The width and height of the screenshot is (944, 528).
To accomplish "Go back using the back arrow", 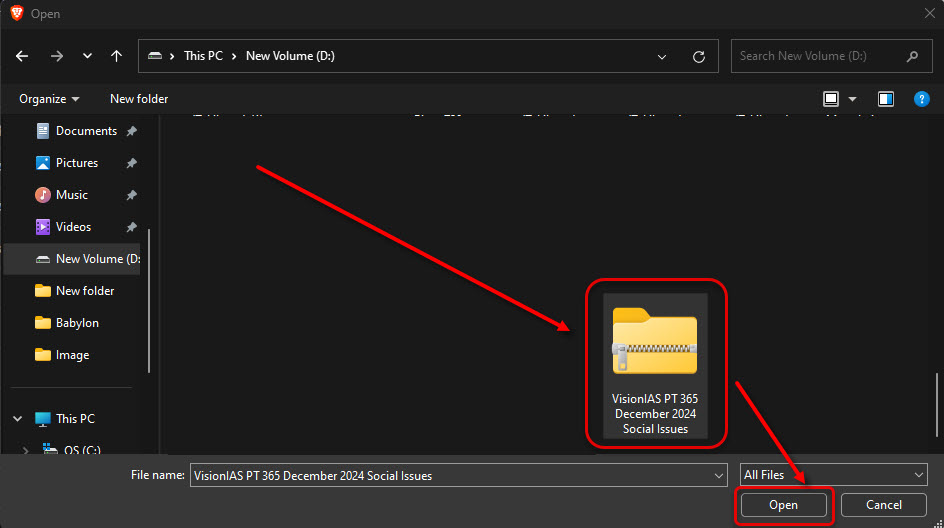I will tap(22, 56).
